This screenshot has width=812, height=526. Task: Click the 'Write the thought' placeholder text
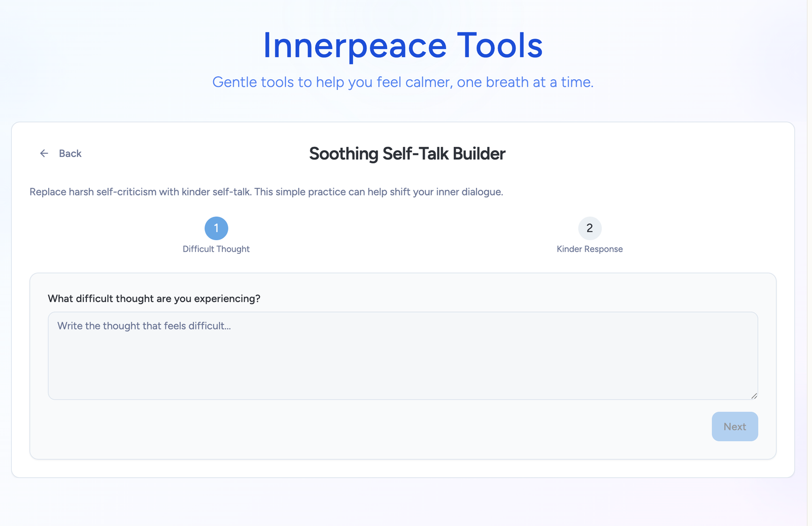(x=144, y=326)
